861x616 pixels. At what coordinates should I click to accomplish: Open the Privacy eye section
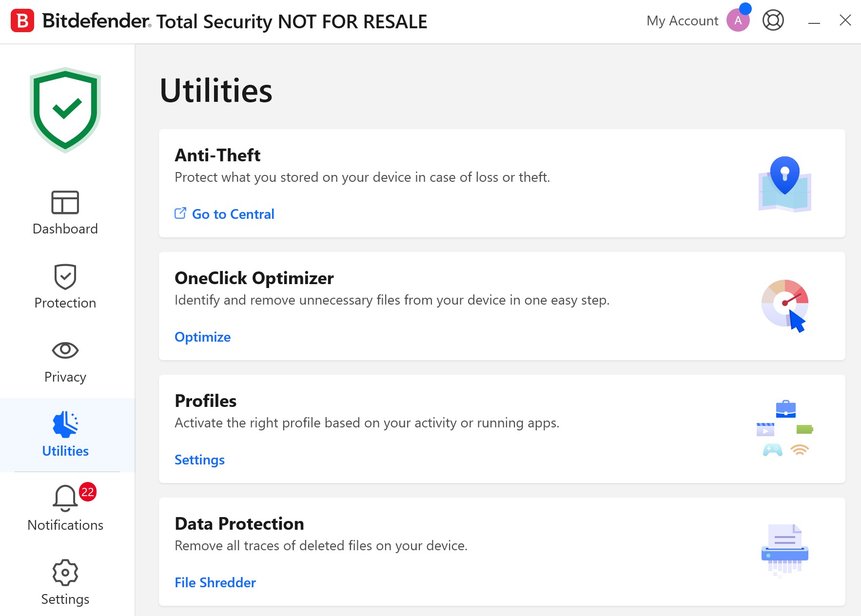coord(65,361)
